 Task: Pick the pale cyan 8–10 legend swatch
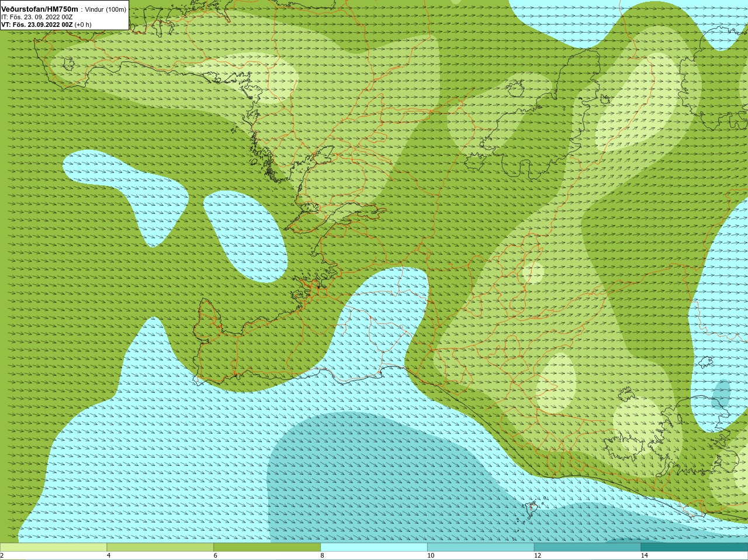click(x=374, y=547)
